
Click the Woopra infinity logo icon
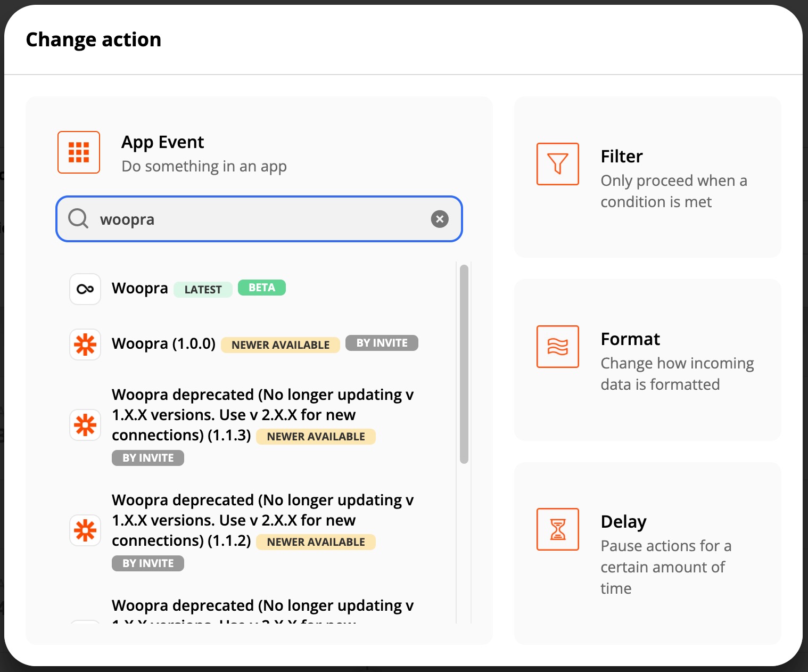(x=85, y=289)
